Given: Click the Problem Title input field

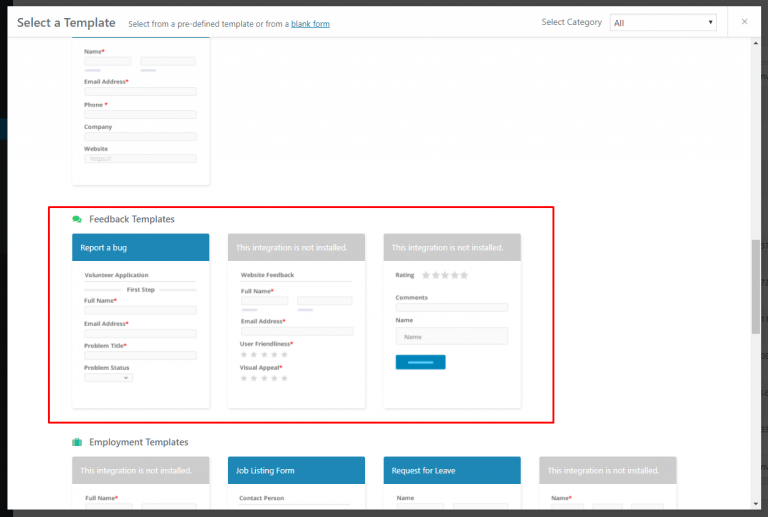Looking at the screenshot, I should click(x=140, y=355).
